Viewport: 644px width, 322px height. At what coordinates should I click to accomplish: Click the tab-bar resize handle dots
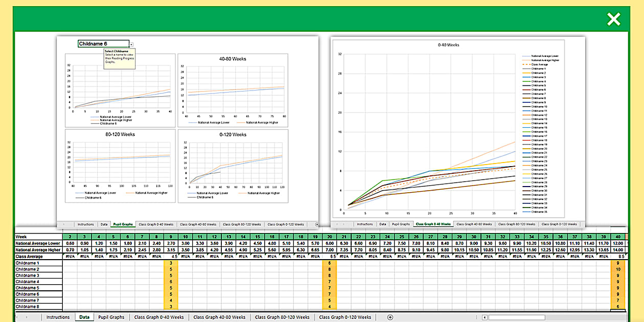click(476, 317)
